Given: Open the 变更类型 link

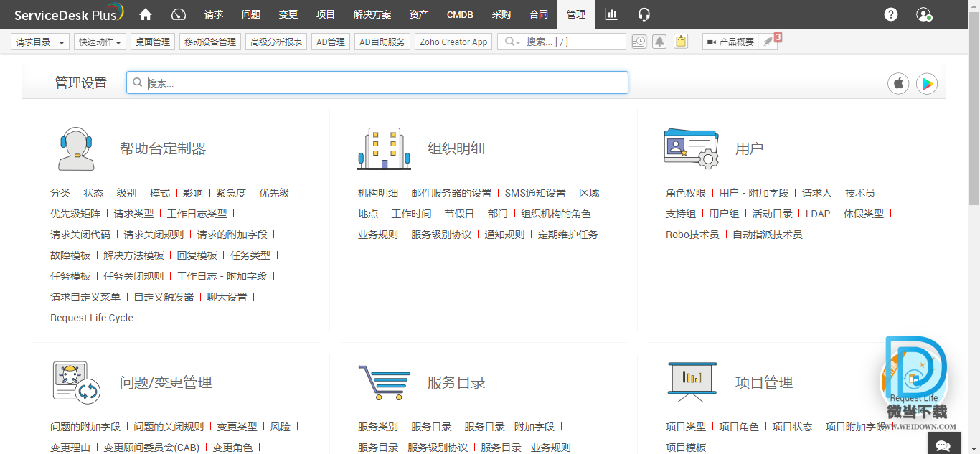Looking at the screenshot, I should (x=237, y=427).
